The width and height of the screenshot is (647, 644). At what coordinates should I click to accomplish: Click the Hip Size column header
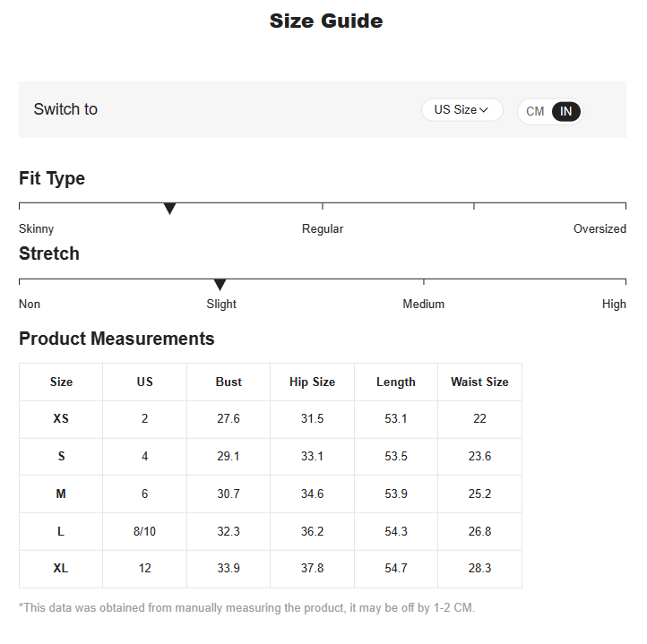coord(312,382)
